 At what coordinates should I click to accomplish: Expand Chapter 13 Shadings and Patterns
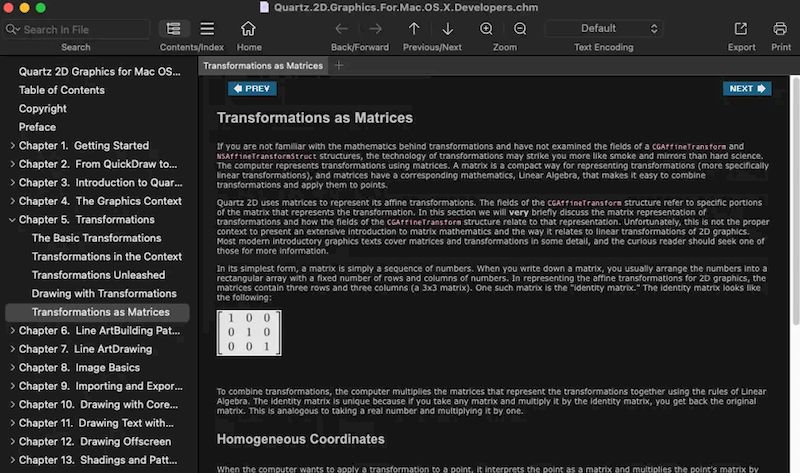click(x=12, y=460)
